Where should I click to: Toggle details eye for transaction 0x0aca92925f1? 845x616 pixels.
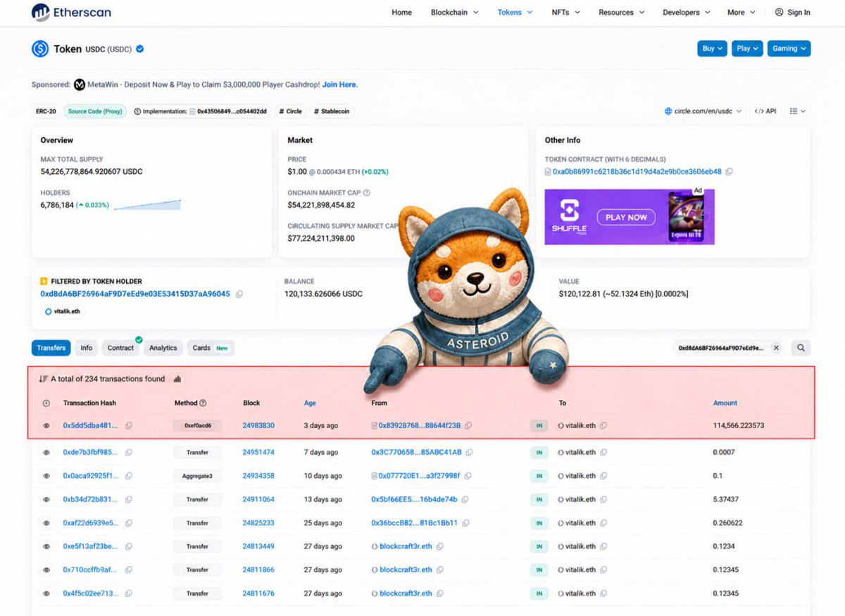click(46, 476)
